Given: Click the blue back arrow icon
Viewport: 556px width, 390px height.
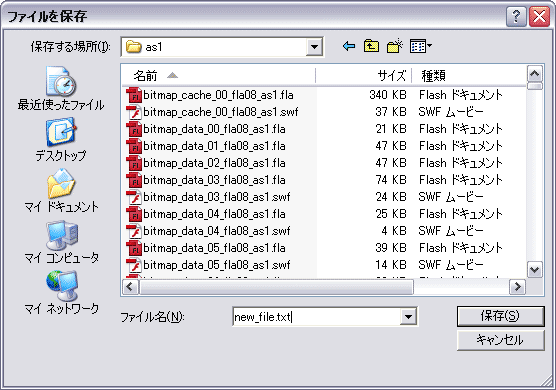Looking at the screenshot, I should tap(349, 46).
